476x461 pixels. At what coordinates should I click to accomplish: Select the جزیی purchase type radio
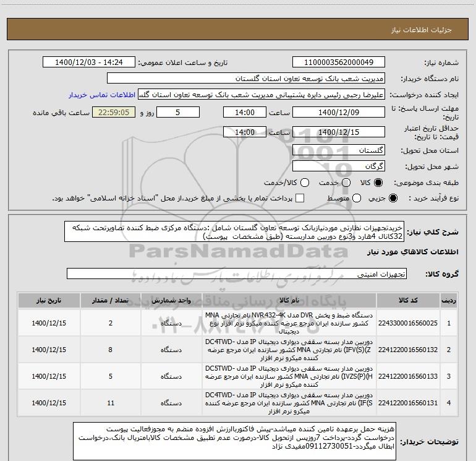393,198
